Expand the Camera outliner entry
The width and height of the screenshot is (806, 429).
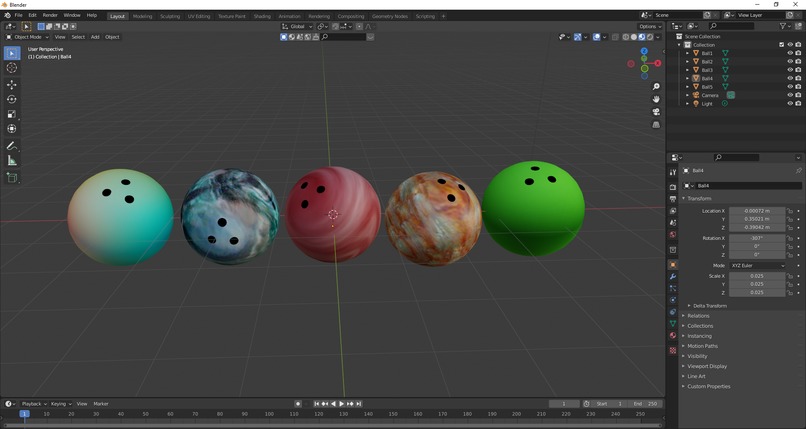tap(687, 95)
